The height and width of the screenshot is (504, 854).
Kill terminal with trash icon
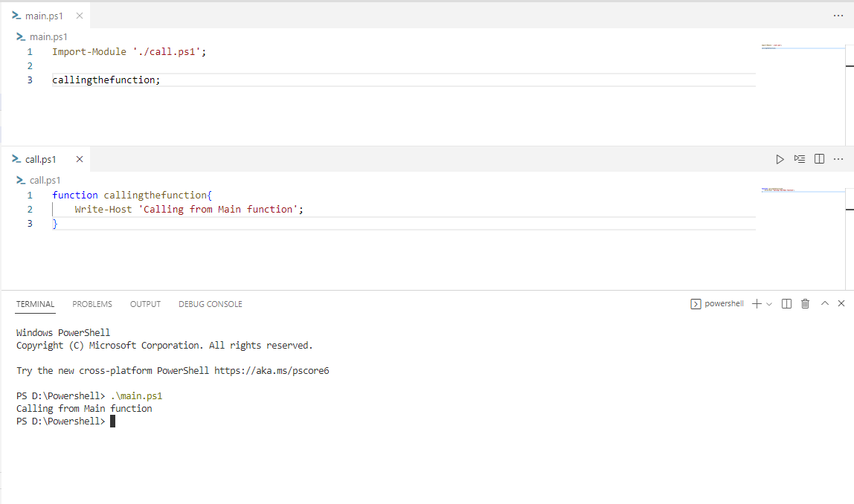[805, 304]
